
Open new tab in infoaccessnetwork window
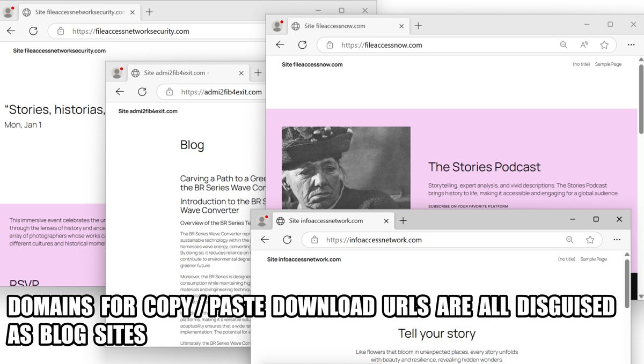403,220
